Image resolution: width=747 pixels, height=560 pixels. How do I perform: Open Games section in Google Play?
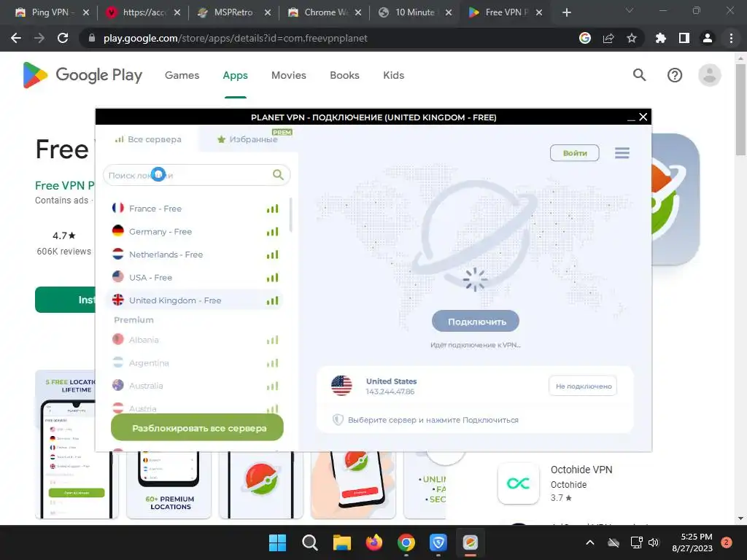[182, 75]
